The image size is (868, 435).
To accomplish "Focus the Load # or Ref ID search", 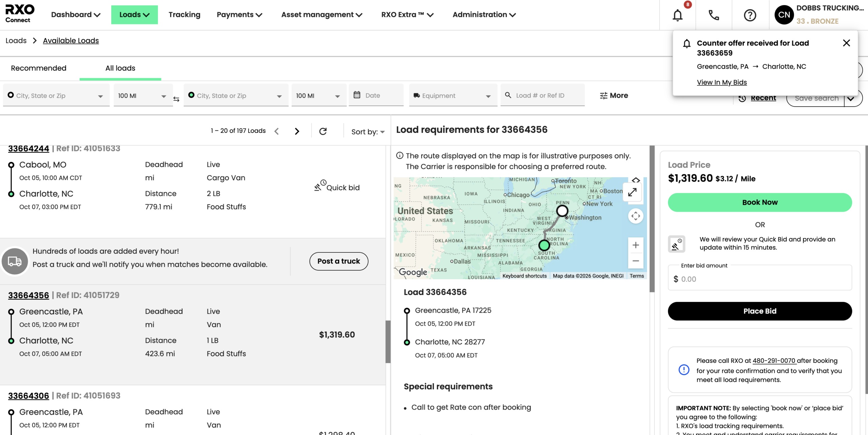I will coord(542,95).
